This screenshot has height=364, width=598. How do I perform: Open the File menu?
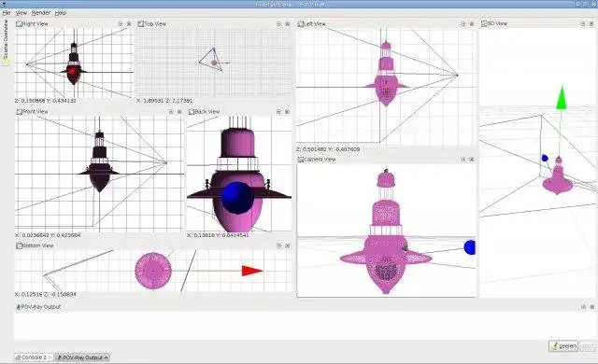tap(7, 13)
